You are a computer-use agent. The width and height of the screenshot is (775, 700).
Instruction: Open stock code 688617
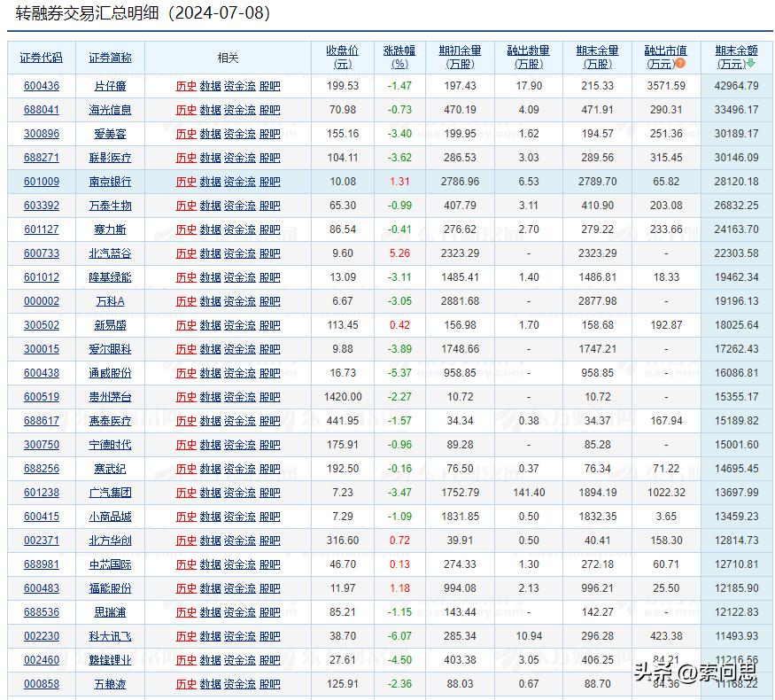42,421
